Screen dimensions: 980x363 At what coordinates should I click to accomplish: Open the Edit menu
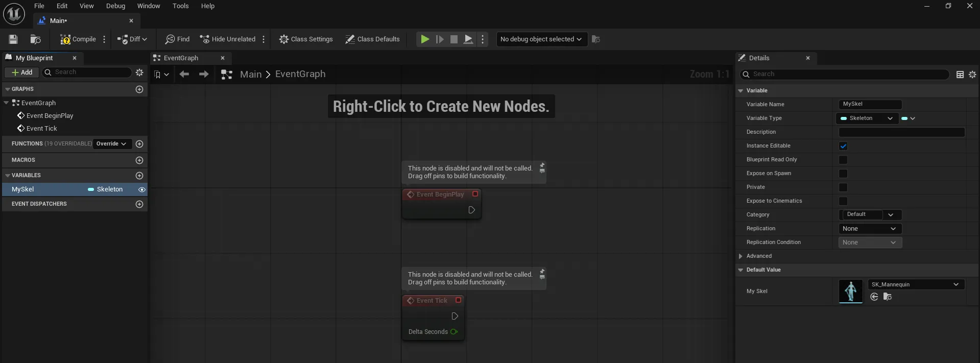(62, 6)
